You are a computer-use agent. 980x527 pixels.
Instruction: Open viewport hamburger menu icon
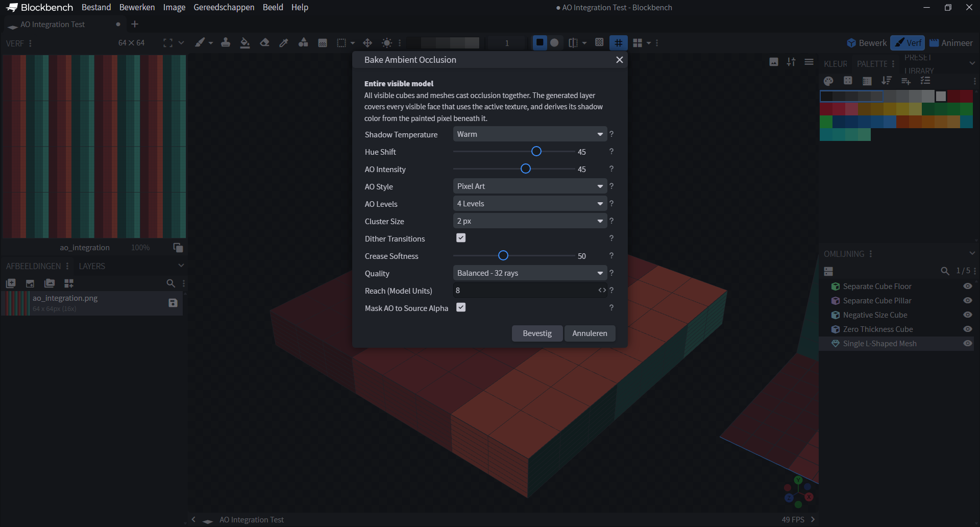(809, 62)
